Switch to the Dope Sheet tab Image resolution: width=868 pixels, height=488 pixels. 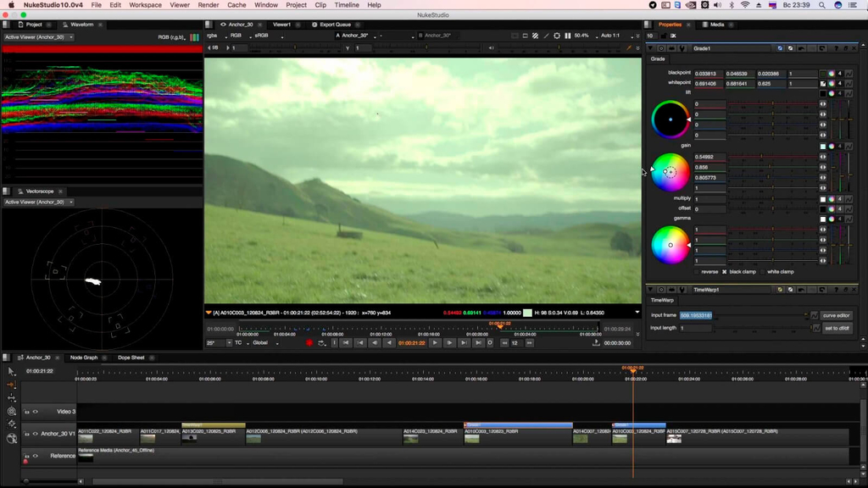pyautogui.click(x=131, y=358)
